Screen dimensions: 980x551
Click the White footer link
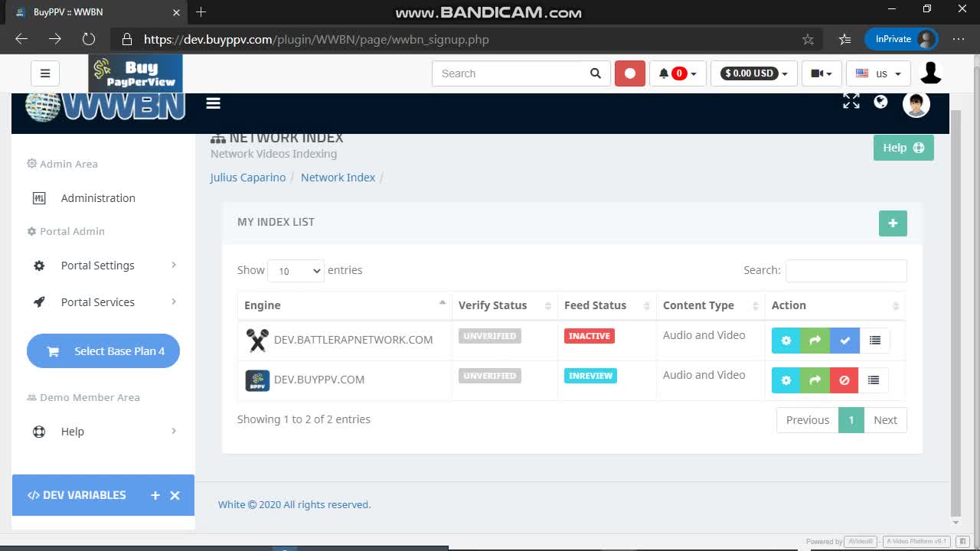tap(231, 504)
